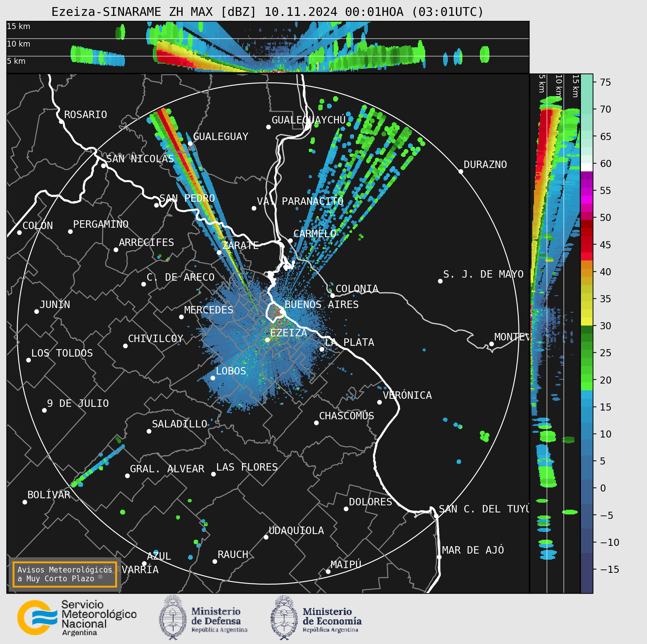Image resolution: width=647 pixels, height=644 pixels.
Task: Click the RAUCH city label
Action: tap(233, 555)
